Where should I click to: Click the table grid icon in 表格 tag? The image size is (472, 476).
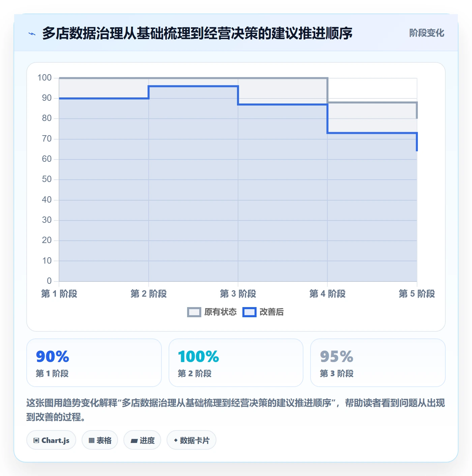pos(91,440)
